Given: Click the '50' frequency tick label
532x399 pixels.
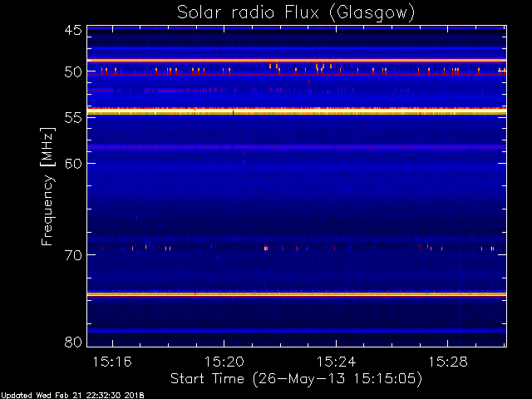Looking at the screenshot, I should click(x=73, y=72).
